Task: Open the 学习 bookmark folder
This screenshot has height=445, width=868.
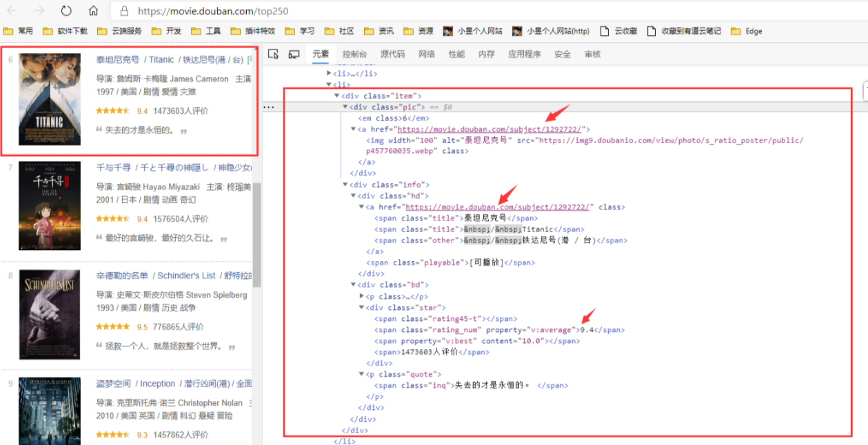Action: coord(299,31)
